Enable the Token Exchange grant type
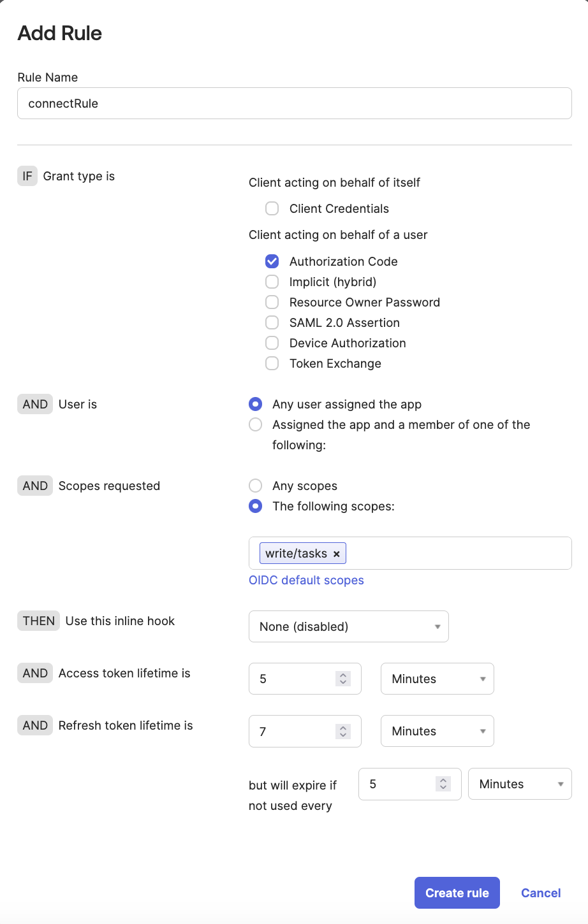Screen dimensions: 588x924 (x=272, y=363)
